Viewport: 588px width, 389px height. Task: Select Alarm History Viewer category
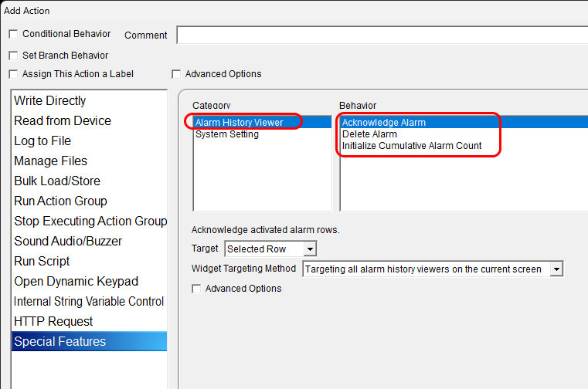point(239,123)
